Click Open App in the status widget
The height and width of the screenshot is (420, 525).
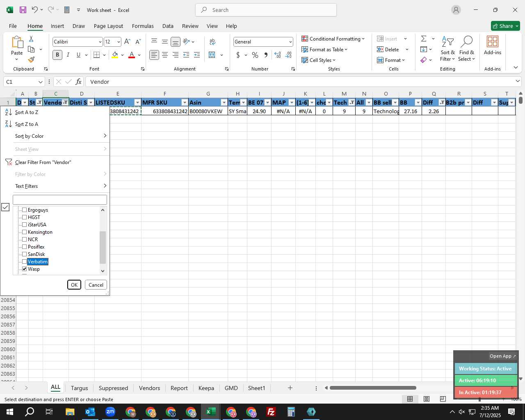pos(502,356)
